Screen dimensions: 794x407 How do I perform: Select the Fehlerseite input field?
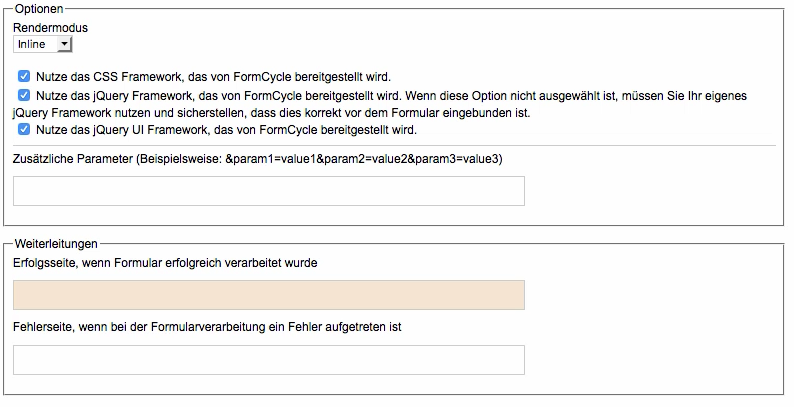coord(269,360)
